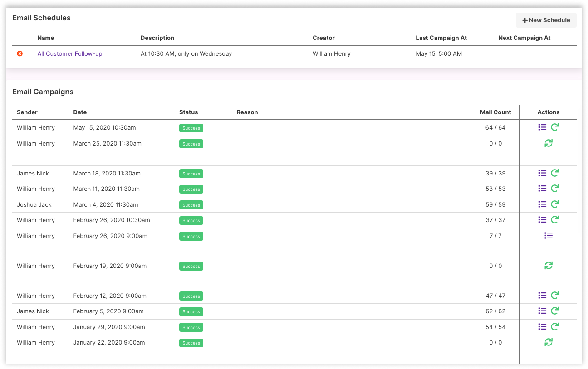Viewport: 588px width, 369px height.
Task: Click the refresh icon for January 22, 2020 campaign
Action: (x=549, y=342)
